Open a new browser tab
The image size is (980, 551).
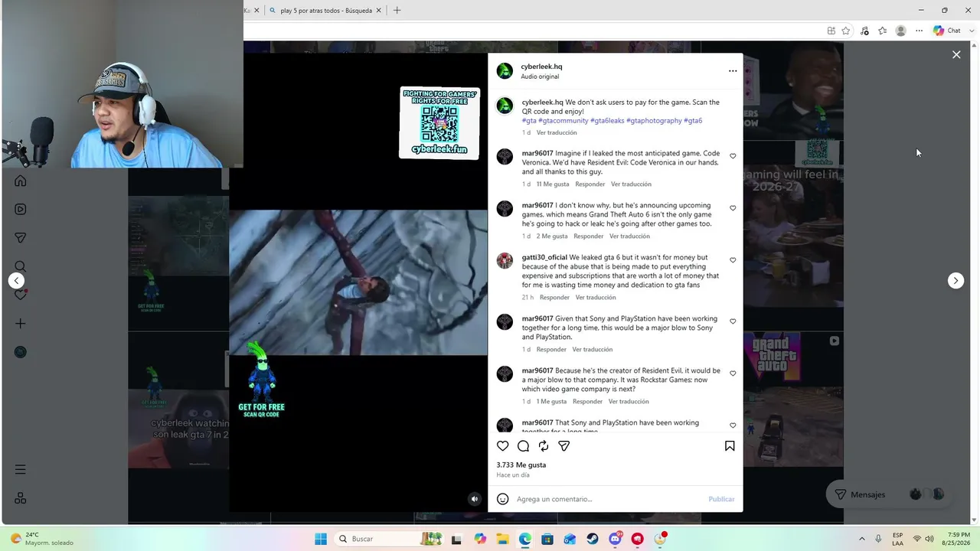coord(397,11)
